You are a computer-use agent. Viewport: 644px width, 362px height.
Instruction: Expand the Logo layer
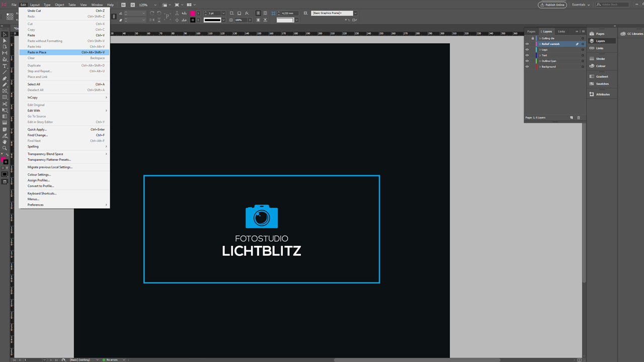[x=540, y=50]
